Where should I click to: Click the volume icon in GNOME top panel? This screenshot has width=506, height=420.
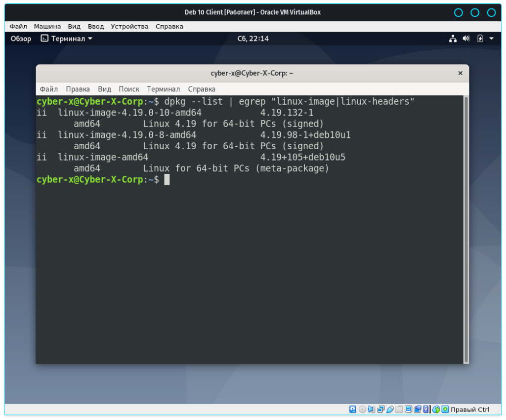click(466, 39)
